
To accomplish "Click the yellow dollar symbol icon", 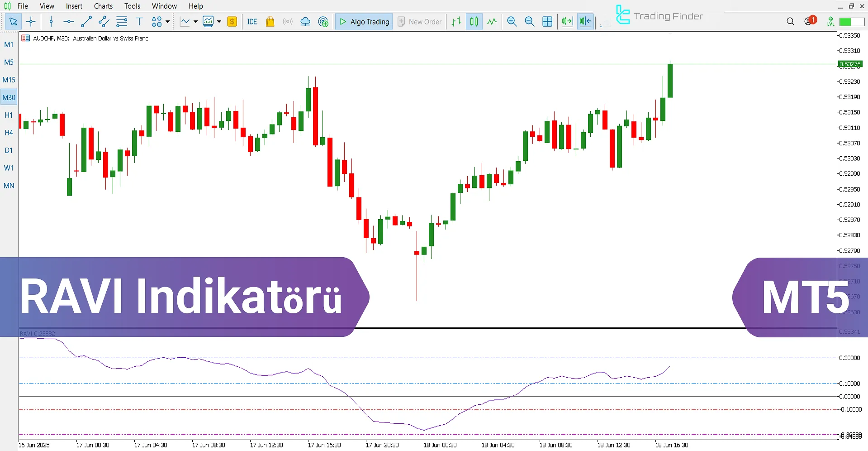I will [x=232, y=22].
